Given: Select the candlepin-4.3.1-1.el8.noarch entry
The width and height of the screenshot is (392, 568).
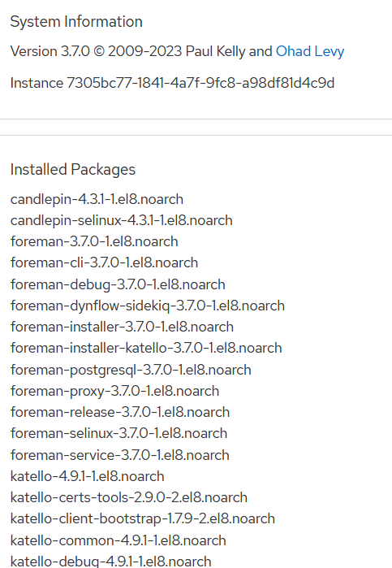Looking at the screenshot, I should (x=97, y=199).
